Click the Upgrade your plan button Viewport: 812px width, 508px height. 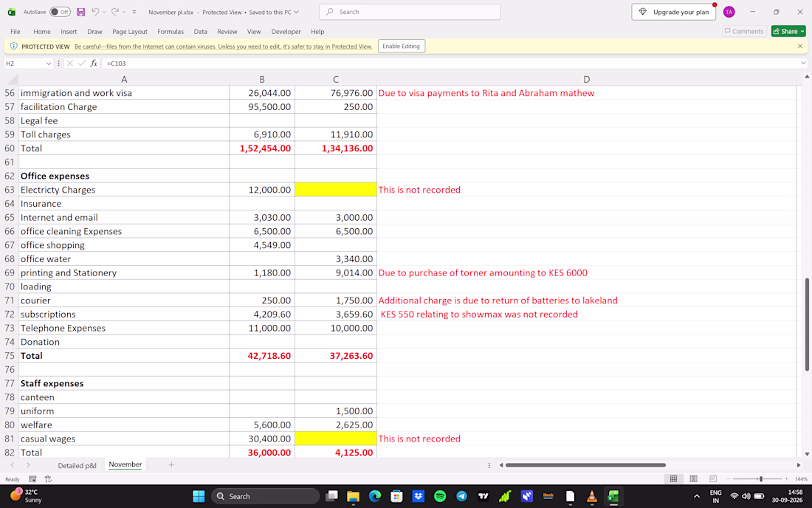click(674, 12)
